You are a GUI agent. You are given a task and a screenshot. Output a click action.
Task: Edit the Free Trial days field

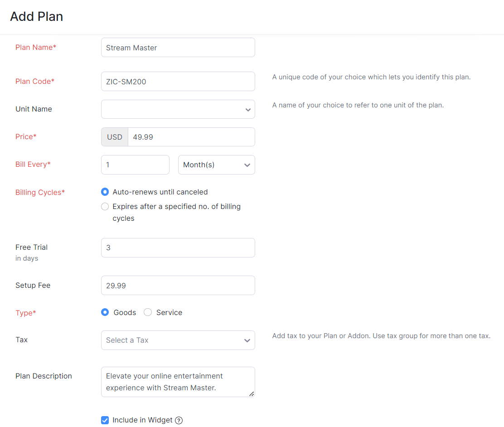click(x=178, y=247)
